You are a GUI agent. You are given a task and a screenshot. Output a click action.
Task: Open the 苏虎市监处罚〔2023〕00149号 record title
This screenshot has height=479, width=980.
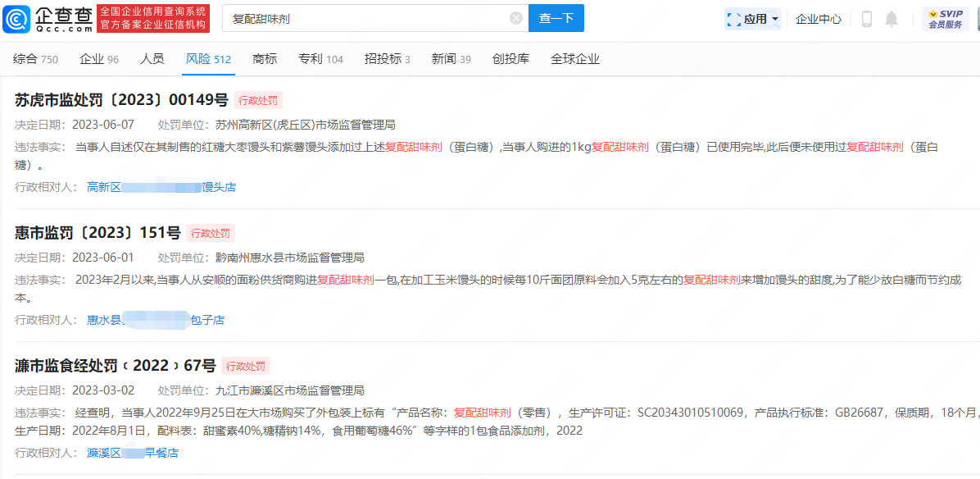click(x=121, y=100)
